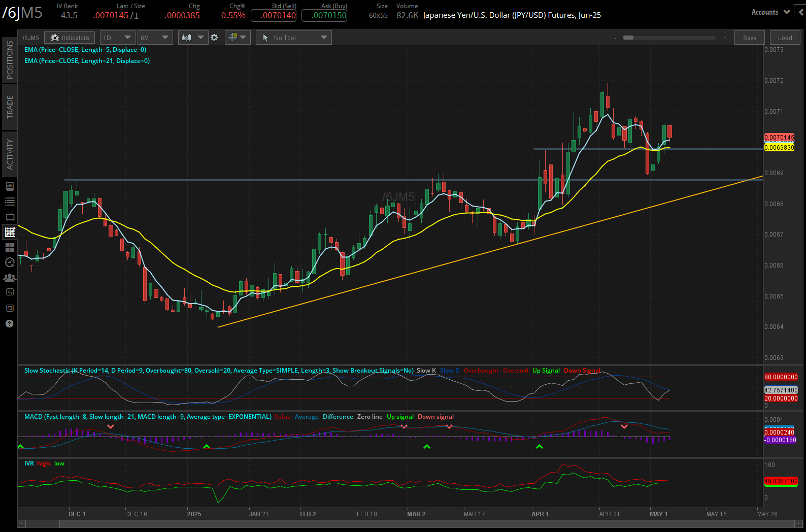Click the 20.0000000 oversold level tag
Viewport: 806px width, 532px height.
781,398
